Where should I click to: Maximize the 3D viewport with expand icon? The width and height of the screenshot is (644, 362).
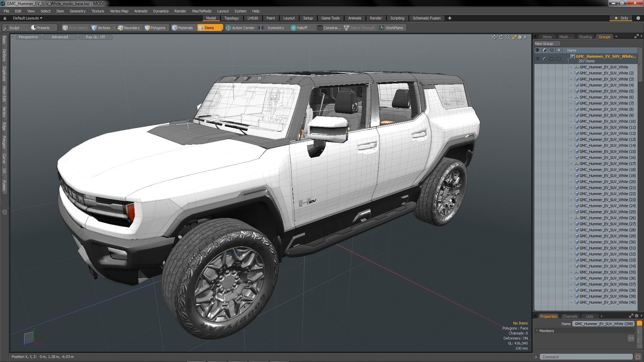pos(514,37)
